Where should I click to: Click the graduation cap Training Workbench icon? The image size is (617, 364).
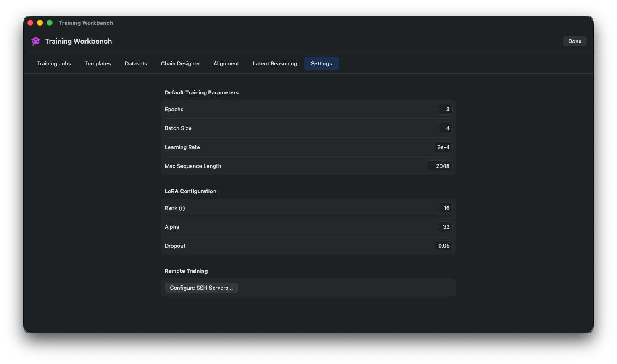(35, 41)
